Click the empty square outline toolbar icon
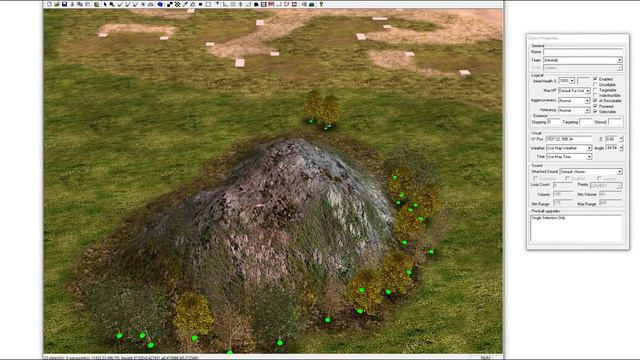 click(209, 4)
